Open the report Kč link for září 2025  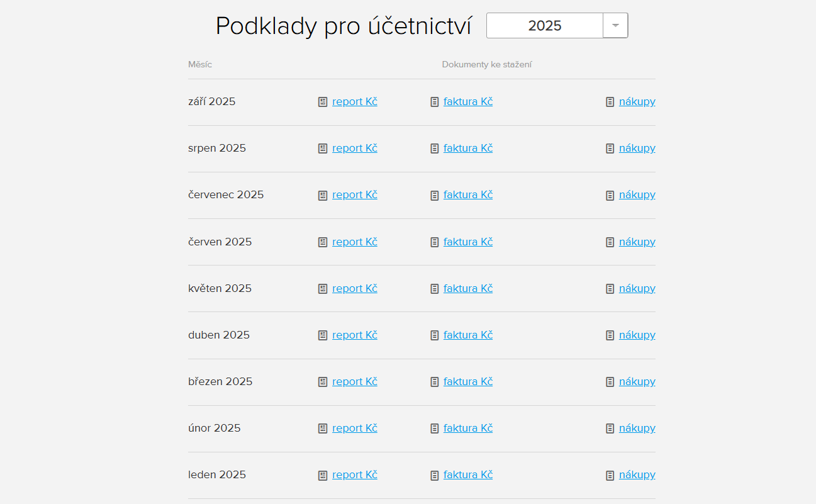[x=354, y=101]
